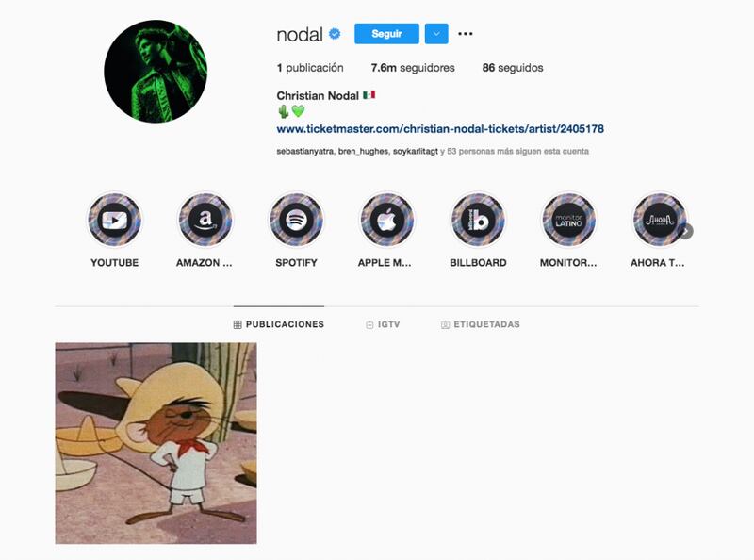The width and height of the screenshot is (754, 560).
Task: Open the SPOTIFY story highlight
Action: pyautogui.click(x=296, y=221)
